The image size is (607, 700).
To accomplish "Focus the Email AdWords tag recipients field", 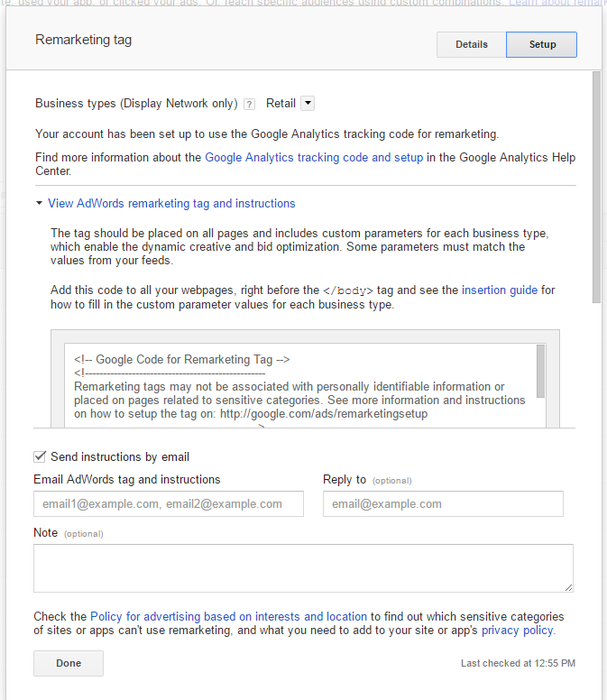I will [x=169, y=504].
